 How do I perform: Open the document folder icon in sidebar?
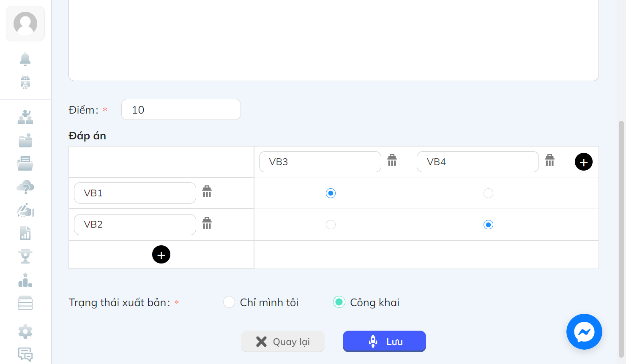point(25,163)
